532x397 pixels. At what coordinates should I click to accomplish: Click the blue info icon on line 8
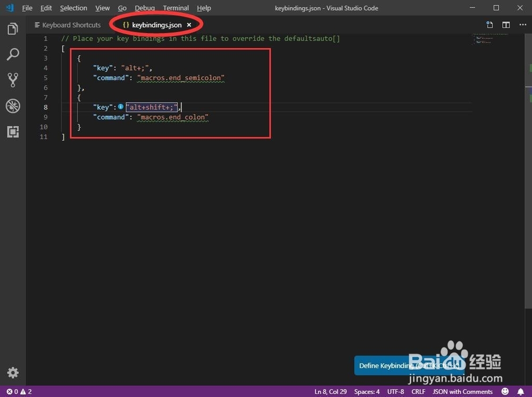[x=120, y=107]
